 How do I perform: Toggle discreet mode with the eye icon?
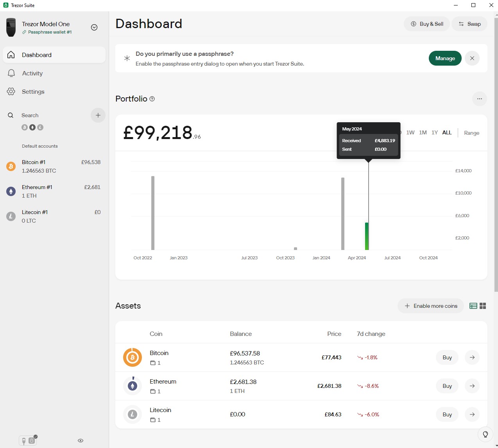81,441
